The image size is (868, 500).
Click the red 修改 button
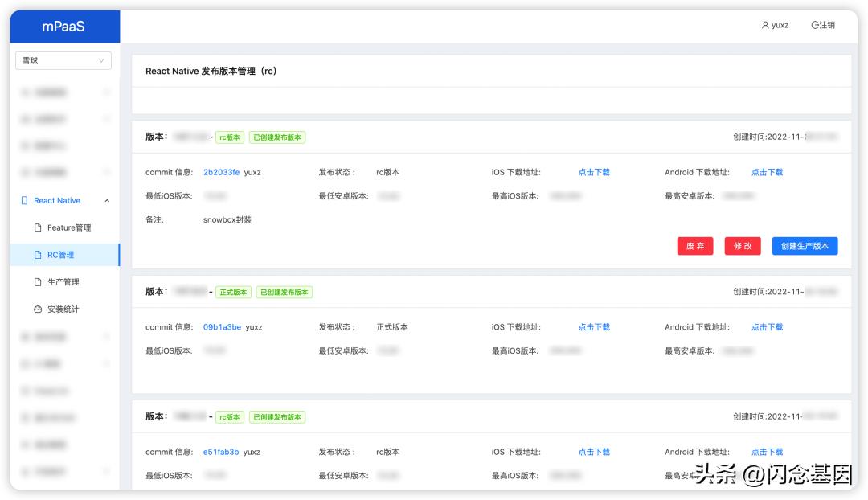743,246
